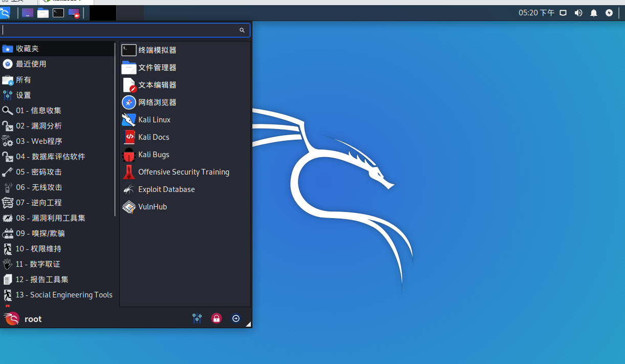The image size is (625, 364).
Task: Click the category list vertical scrollbar
Action: click(x=116, y=129)
